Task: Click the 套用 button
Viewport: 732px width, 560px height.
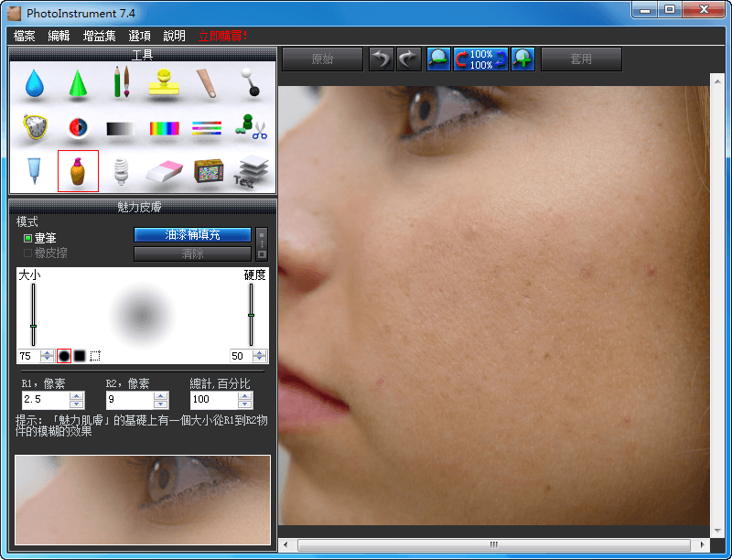Action: 581,59
